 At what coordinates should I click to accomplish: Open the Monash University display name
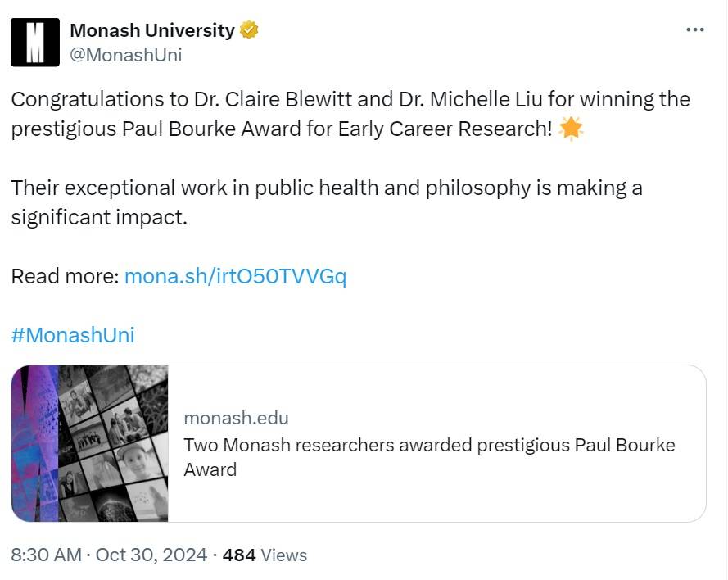[x=152, y=31]
